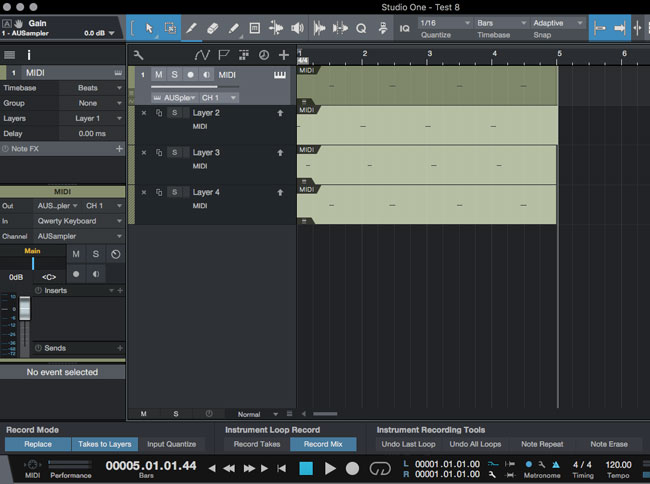Image resolution: width=650 pixels, height=484 pixels.
Task: Open the In Qwerty Keyboard dropdown
Action: 79,221
